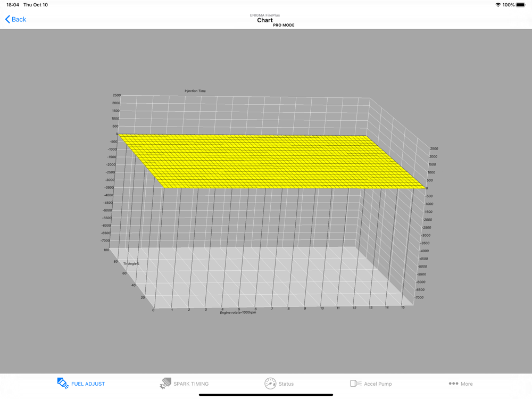Open the Status tab label

point(286,384)
